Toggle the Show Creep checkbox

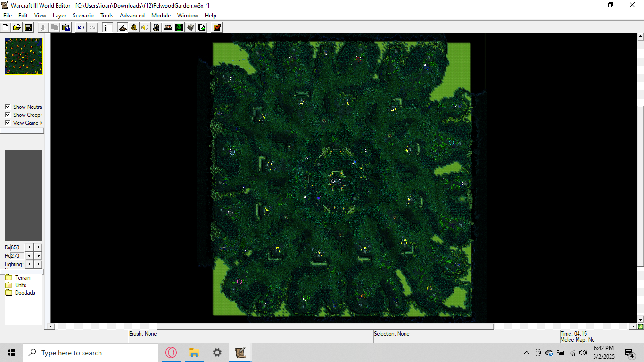click(x=8, y=115)
